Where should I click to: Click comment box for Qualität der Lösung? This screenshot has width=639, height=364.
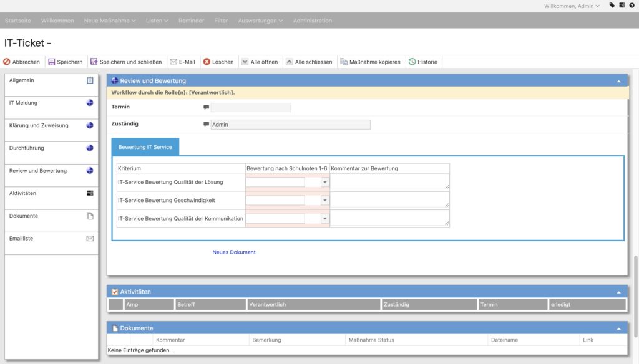(x=389, y=181)
